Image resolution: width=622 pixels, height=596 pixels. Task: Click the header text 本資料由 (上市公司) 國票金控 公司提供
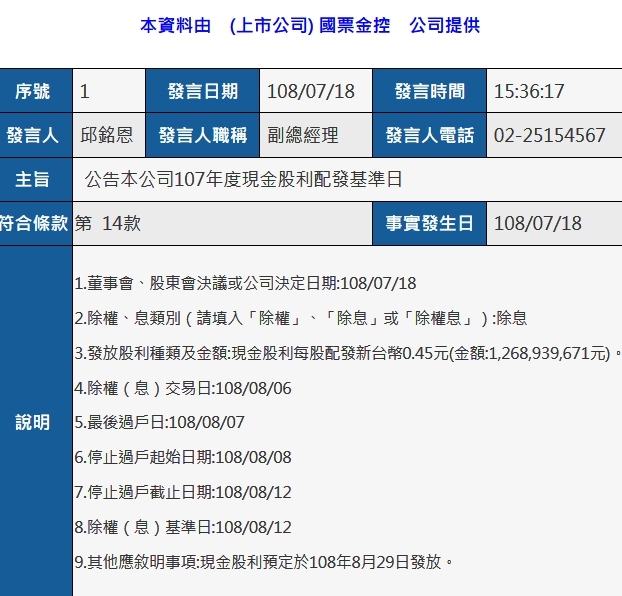click(310, 25)
